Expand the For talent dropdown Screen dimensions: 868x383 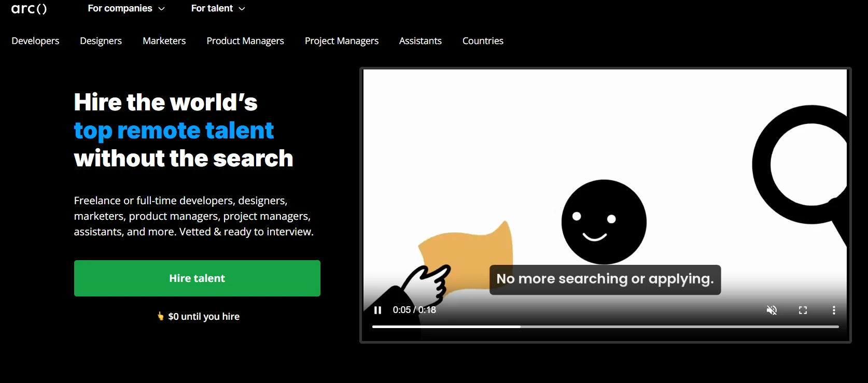(218, 8)
